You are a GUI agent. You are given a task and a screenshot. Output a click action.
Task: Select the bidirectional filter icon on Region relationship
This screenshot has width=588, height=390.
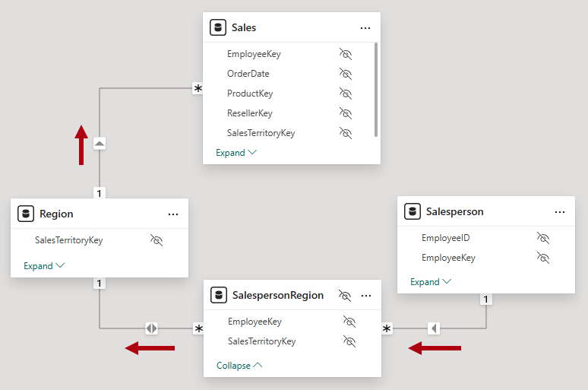152,328
